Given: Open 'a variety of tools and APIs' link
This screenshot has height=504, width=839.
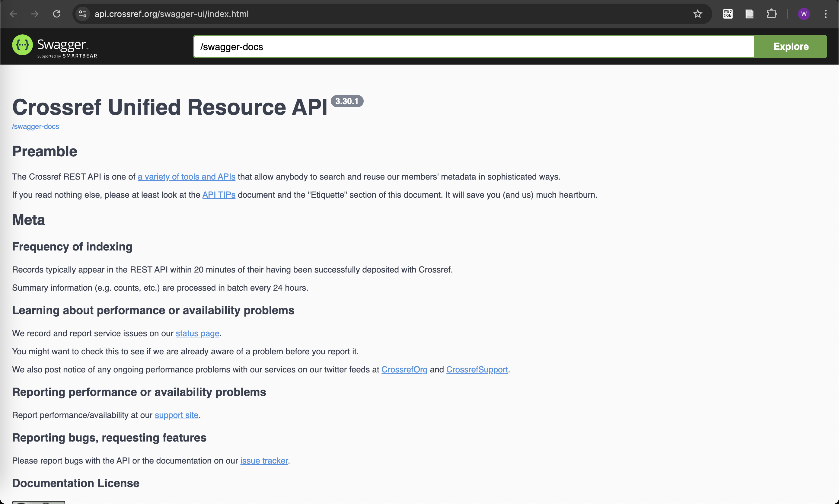Looking at the screenshot, I should [x=187, y=177].
